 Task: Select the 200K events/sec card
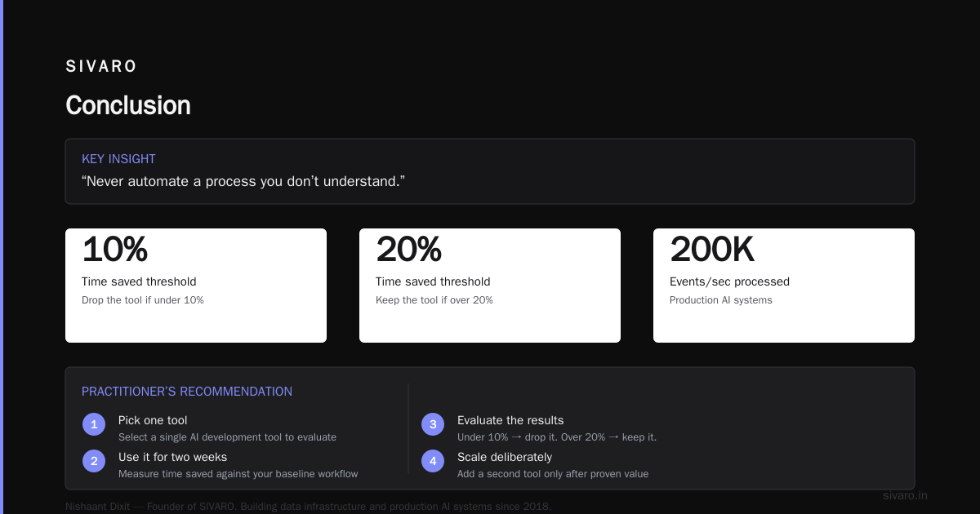coord(784,286)
